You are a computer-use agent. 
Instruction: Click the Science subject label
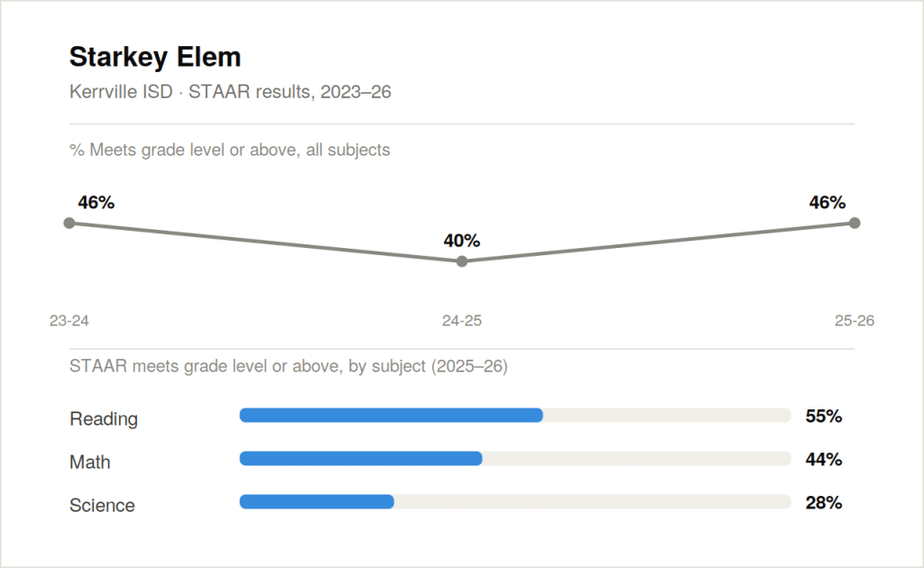[x=102, y=506]
